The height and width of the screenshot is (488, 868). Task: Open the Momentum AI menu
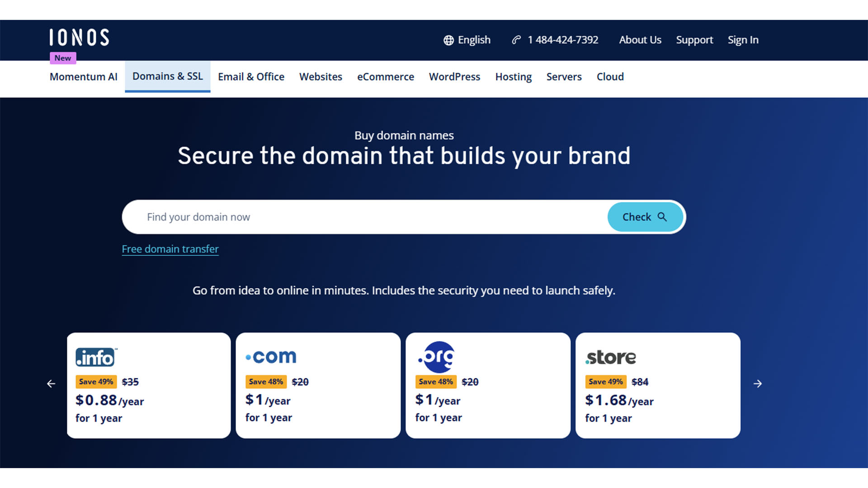(x=84, y=77)
